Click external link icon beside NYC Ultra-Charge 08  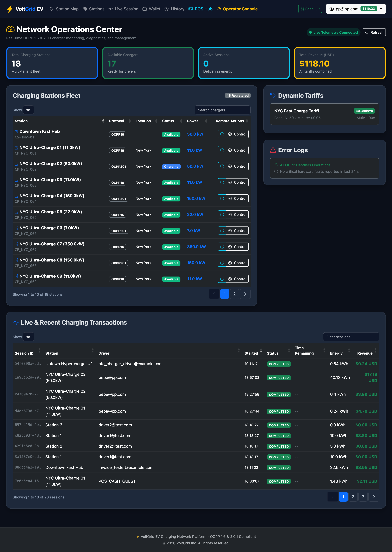click(x=16, y=260)
